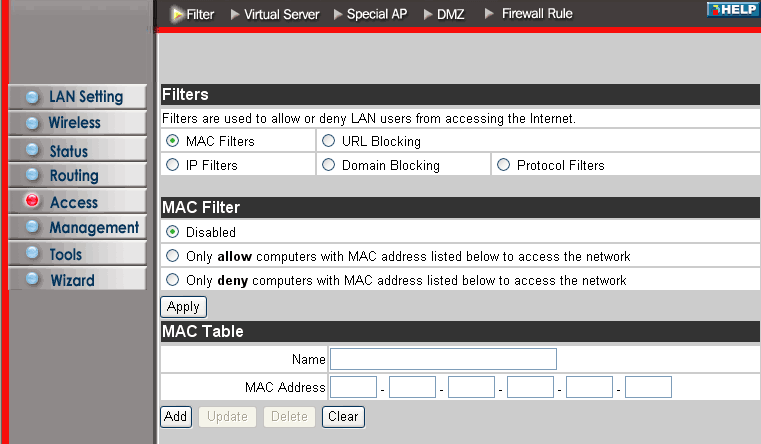Select the Domain Blocking radio button
Screen dimensions: 761x444
click(x=329, y=165)
